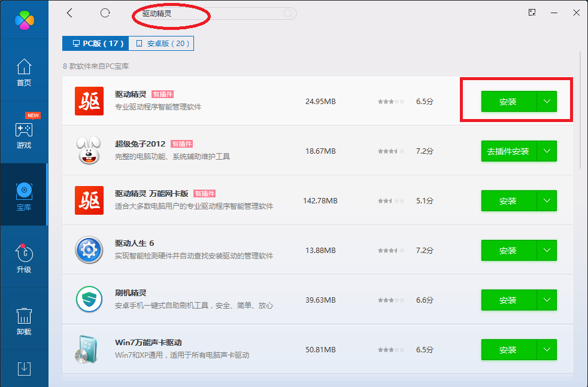Click description 实现智能检测硬件并自动查找安装驱动的管理软件
Image resolution: width=588 pixels, height=387 pixels.
[194, 255]
